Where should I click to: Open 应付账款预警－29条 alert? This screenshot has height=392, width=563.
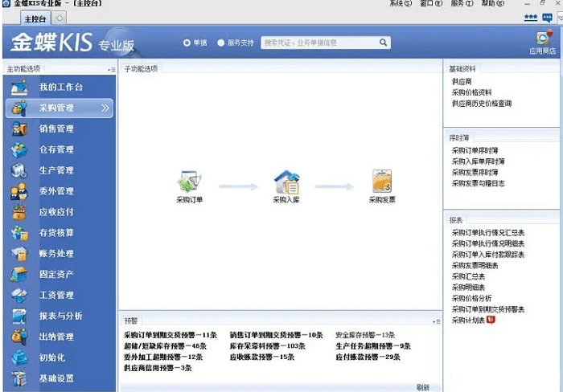click(x=368, y=357)
